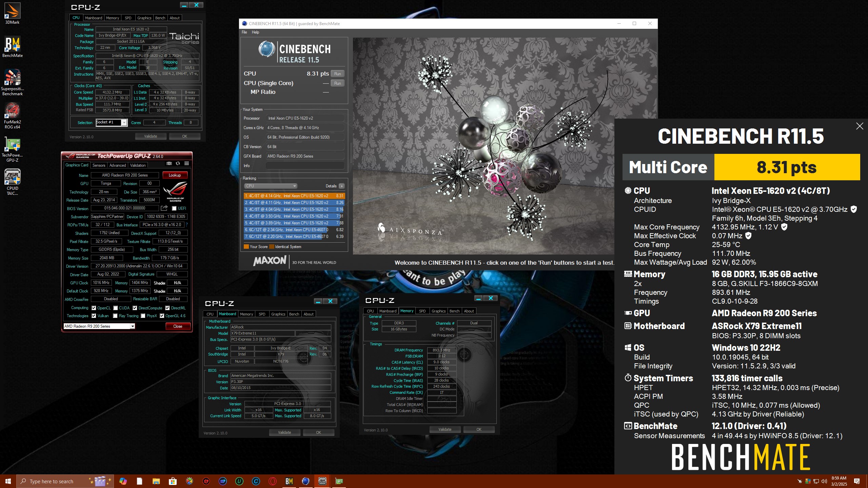Image resolution: width=868 pixels, height=488 pixels.
Task: Toggle the Ray Tracing checkbox
Action: click(x=116, y=316)
